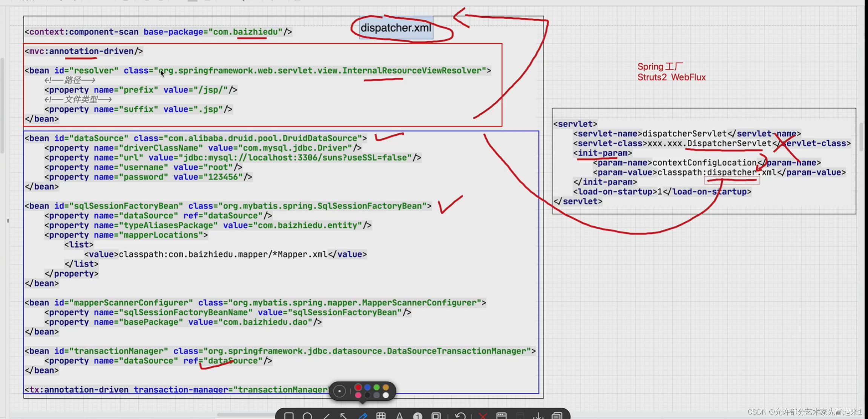Select the numbered marker tool

click(x=417, y=416)
